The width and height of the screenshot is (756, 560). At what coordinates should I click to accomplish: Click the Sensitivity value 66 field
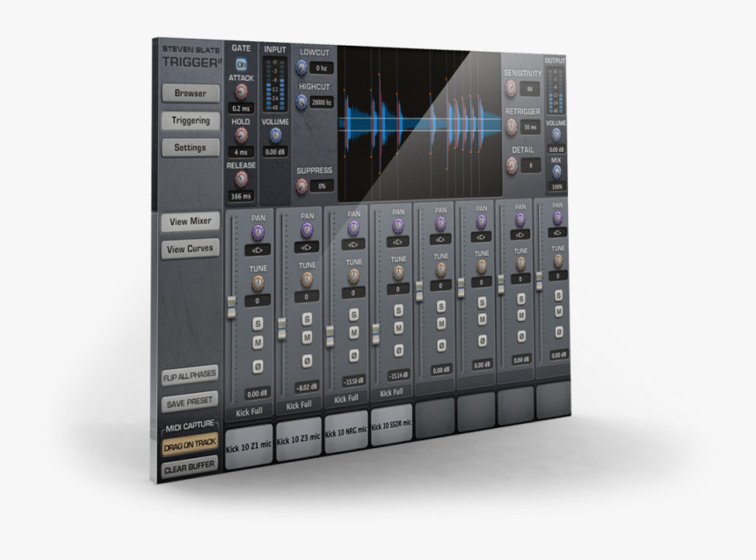coord(529,90)
